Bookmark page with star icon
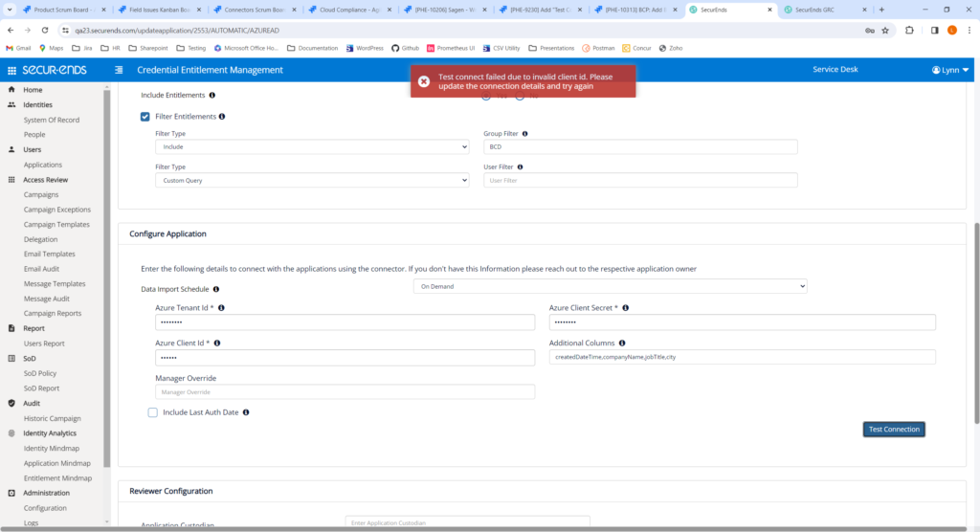 (x=885, y=30)
